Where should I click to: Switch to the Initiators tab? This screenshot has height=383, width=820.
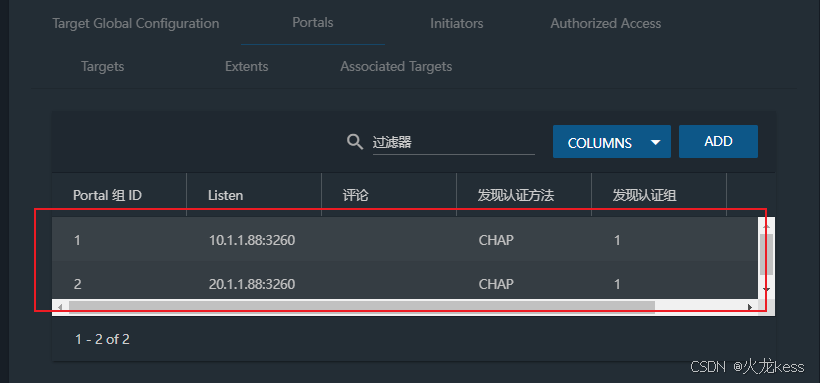coord(457,24)
